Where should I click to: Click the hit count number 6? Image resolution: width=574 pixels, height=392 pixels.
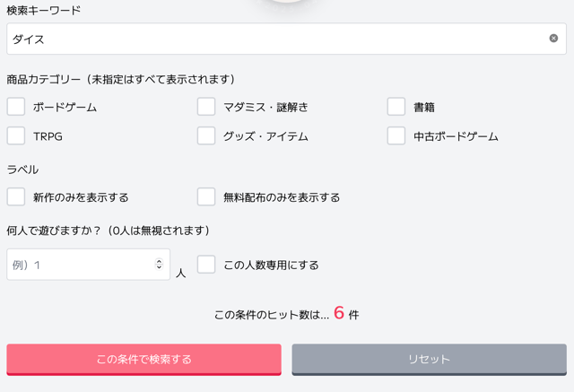click(x=339, y=313)
